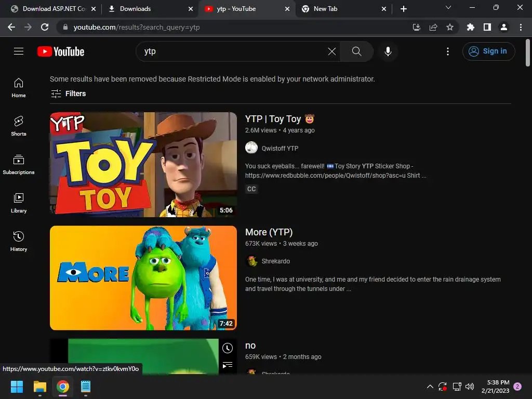Open History in the sidebar
Viewport: 532px width, 399px height.
19,241
